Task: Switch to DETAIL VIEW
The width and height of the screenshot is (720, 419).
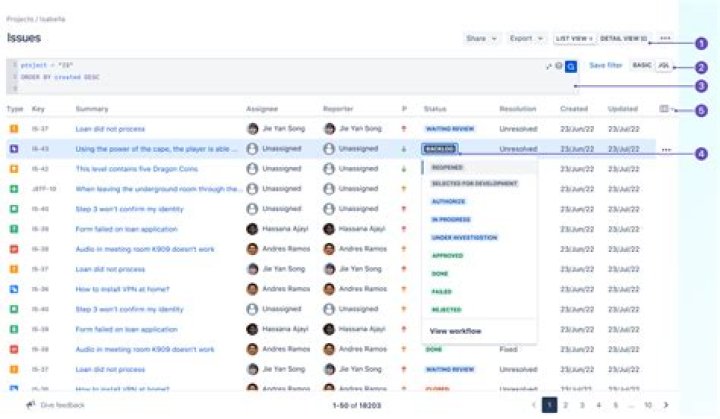Action: point(624,39)
